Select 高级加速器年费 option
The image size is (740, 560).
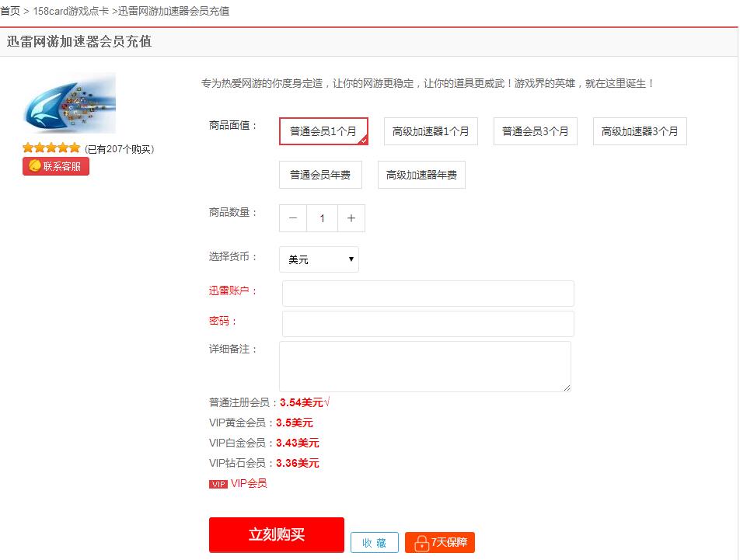click(421, 175)
